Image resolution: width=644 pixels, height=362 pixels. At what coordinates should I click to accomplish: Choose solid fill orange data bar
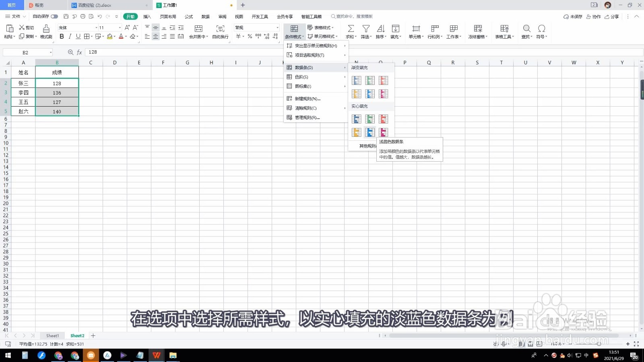[356, 132]
